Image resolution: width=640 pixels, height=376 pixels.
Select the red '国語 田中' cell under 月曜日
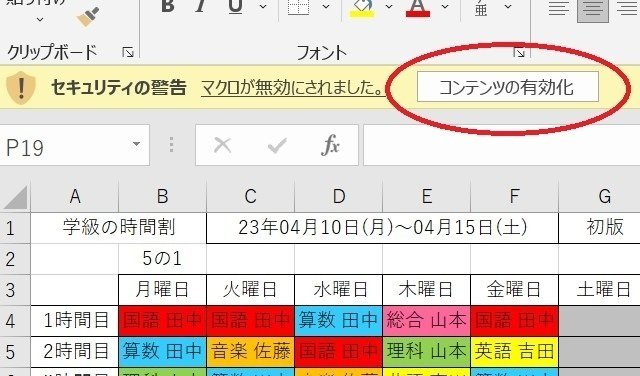[162, 321]
